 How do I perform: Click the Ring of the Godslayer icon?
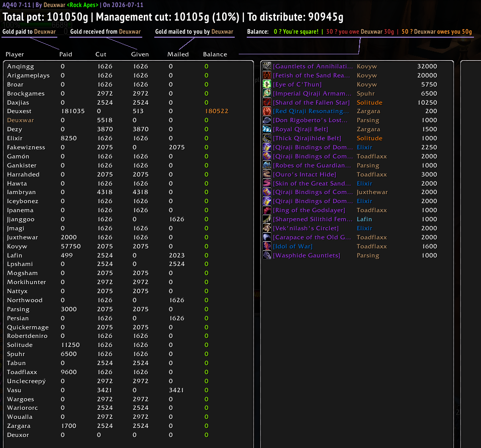267,210
